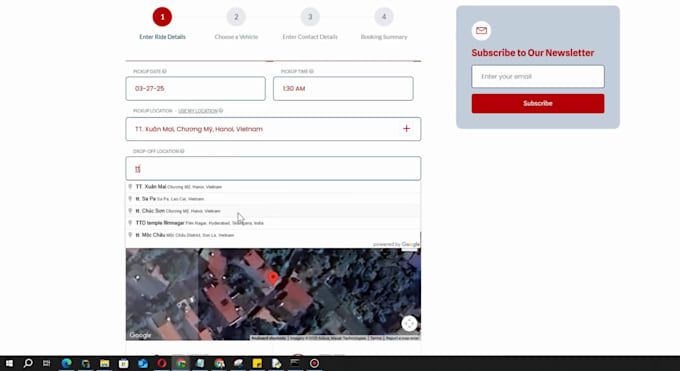Click the red location pin on the map
The width and height of the screenshot is (680, 371).
(273, 279)
